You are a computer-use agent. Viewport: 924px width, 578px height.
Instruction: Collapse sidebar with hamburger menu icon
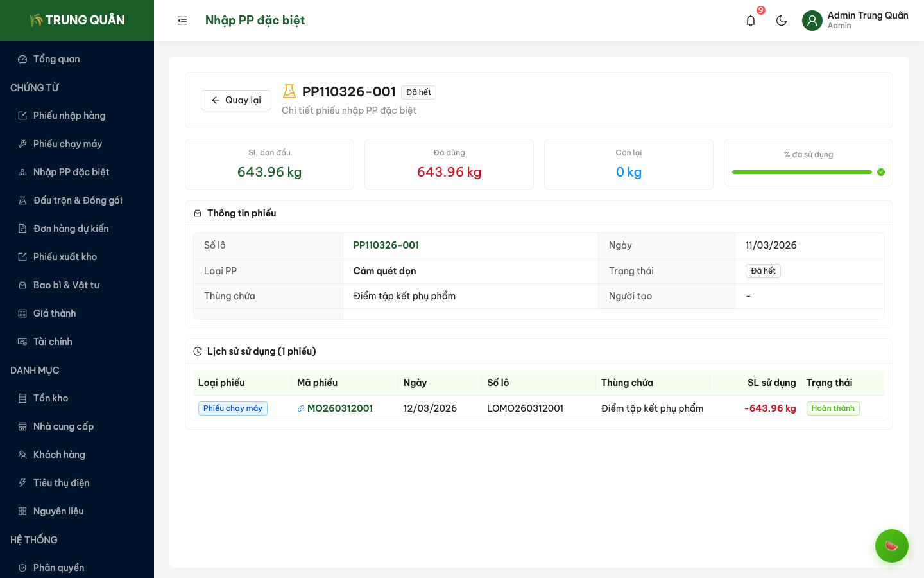(x=182, y=21)
